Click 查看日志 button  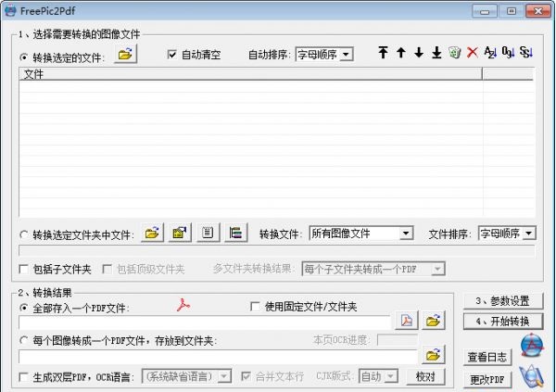tap(487, 357)
